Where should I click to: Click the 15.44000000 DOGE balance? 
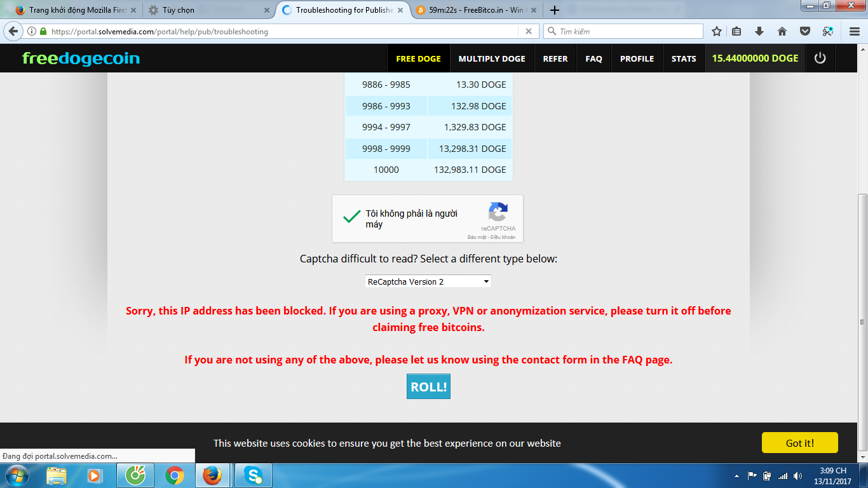[755, 58]
